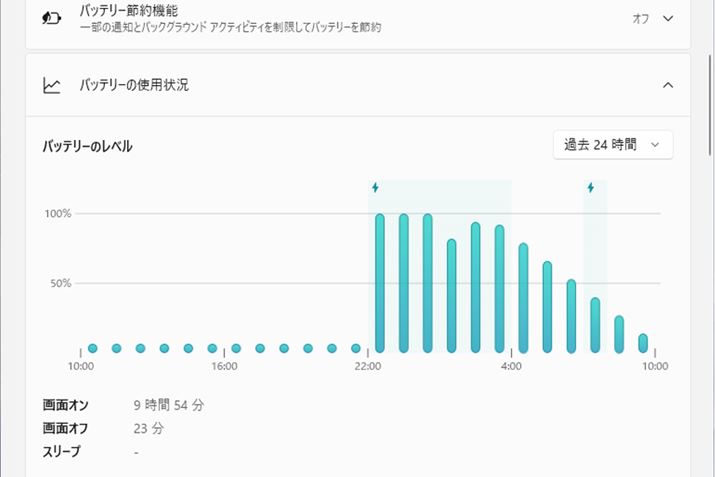The width and height of the screenshot is (715, 477).
Task: Select the last short bar before 10:00
Action: pos(643,343)
